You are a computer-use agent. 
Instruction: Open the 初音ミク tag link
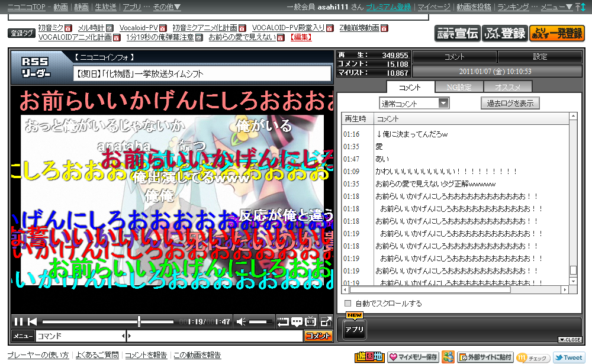pos(50,28)
